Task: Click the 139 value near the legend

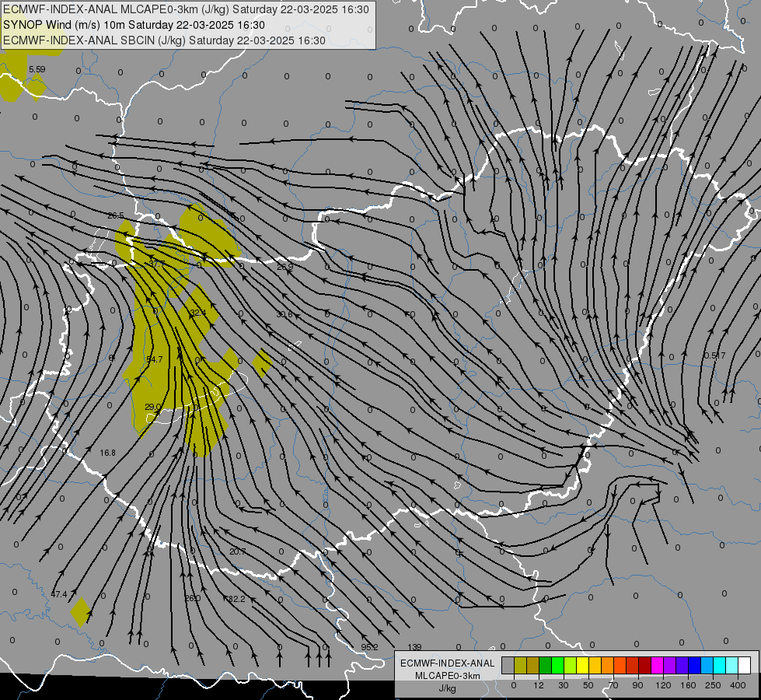Action: [x=414, y=647]
